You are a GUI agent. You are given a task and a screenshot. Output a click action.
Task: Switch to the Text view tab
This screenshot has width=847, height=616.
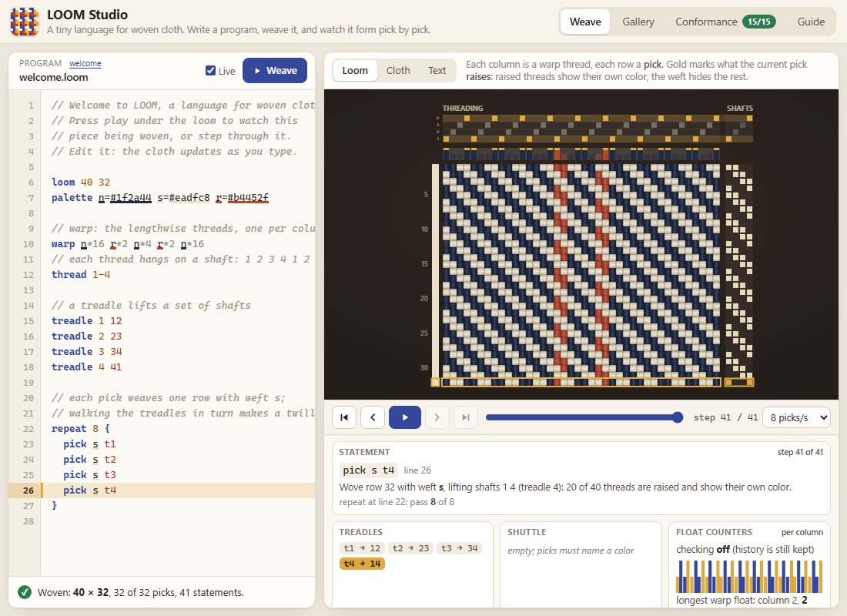(x=437, y=70)
